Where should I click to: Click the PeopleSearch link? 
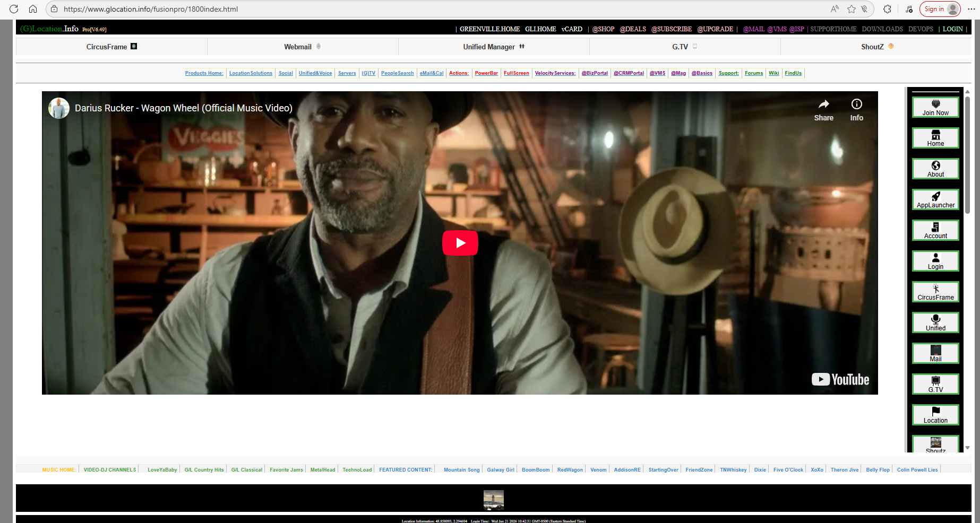coord(397,73)
